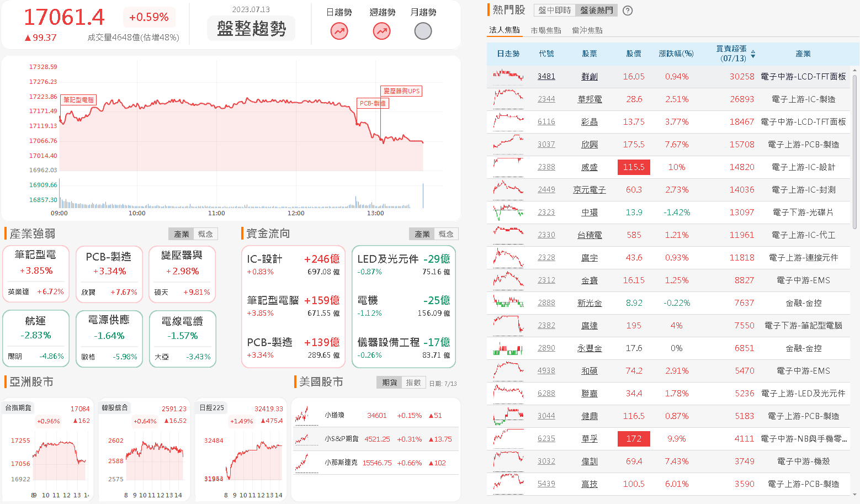Open the 台積電 stock link
860x504 pixels.
tap(589, 235)
